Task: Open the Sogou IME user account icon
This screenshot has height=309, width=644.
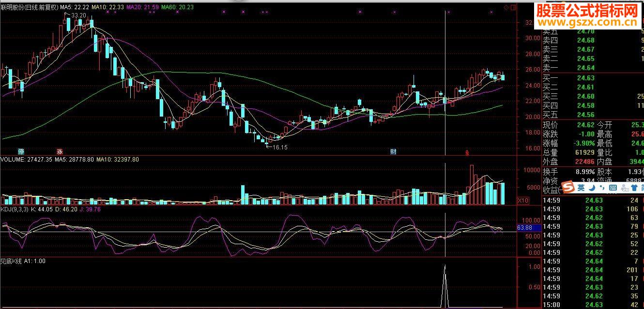Action: (x=625, y=188)
